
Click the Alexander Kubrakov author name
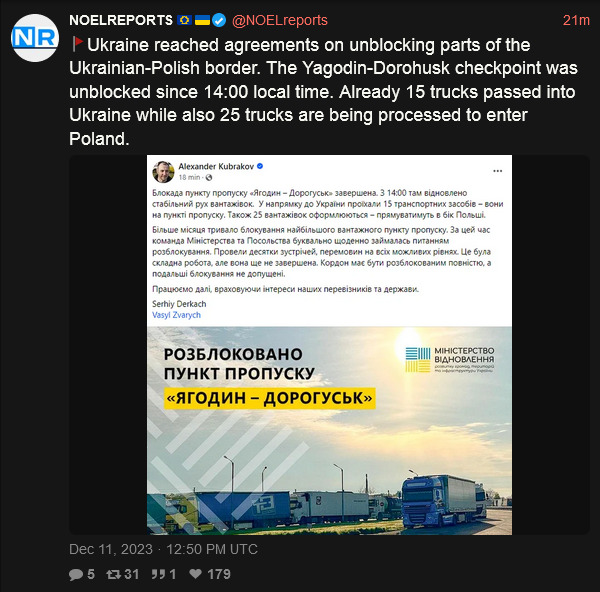pyautogui.click(x=214, y=166)
